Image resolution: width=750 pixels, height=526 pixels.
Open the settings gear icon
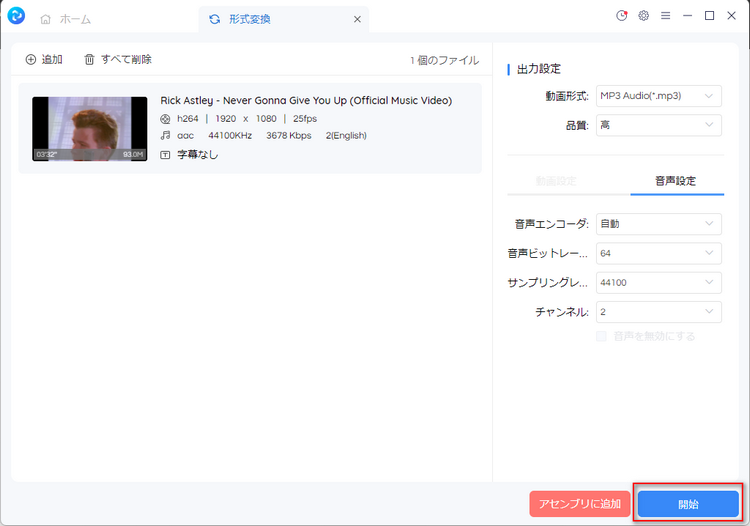pos(643,15)
